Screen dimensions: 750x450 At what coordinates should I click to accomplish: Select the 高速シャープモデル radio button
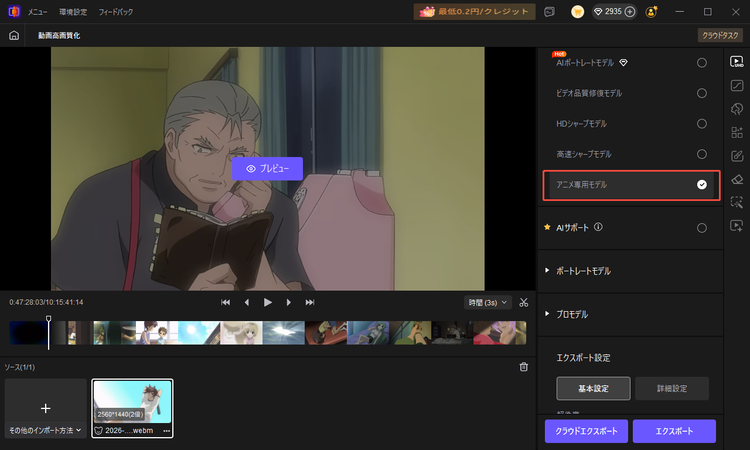[702, 154]
